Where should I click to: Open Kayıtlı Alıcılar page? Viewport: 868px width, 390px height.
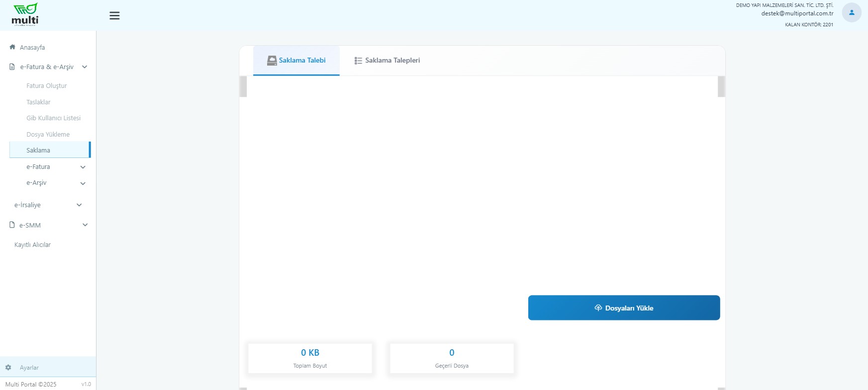coord(32,244)
